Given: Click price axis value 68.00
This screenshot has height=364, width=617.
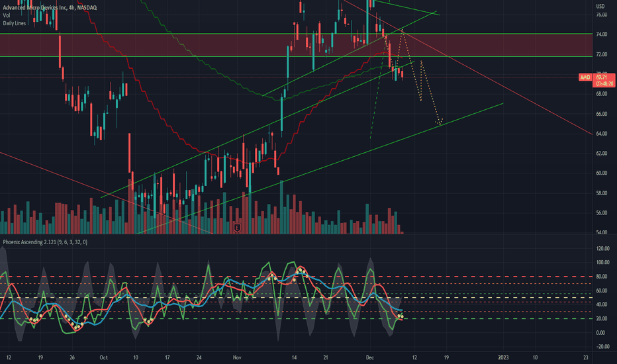Looking at the screenshot, I should tap(601, 94).
